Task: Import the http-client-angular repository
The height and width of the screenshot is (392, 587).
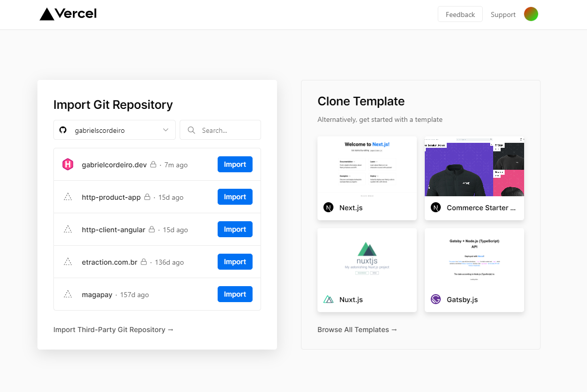Action: (235, 229)
